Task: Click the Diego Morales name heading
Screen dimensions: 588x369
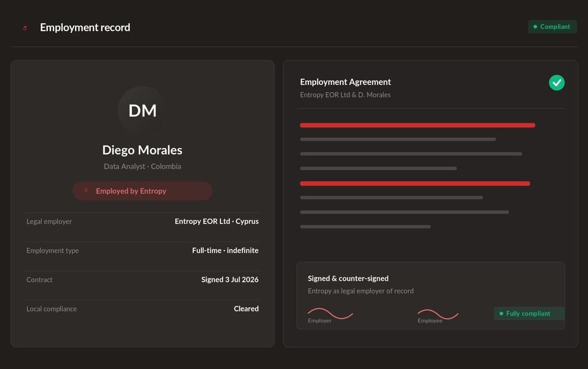Action: tap(142, 150)
